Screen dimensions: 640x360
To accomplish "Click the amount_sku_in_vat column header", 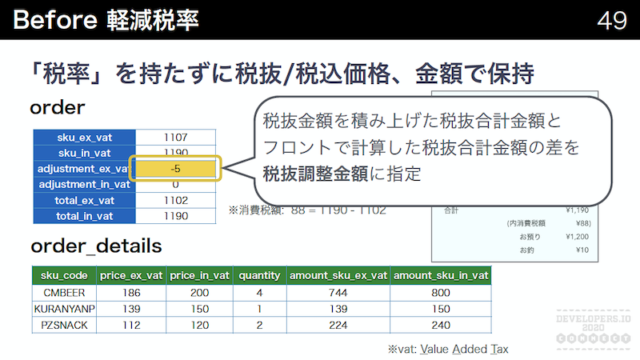I will (441, 276).
